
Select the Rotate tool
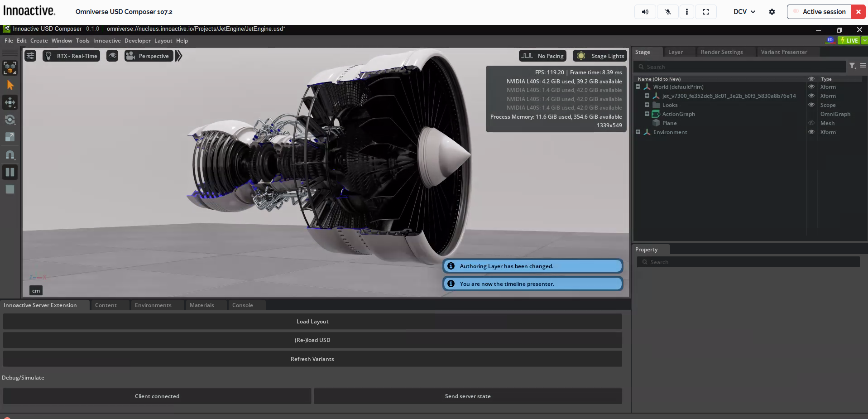10,120
